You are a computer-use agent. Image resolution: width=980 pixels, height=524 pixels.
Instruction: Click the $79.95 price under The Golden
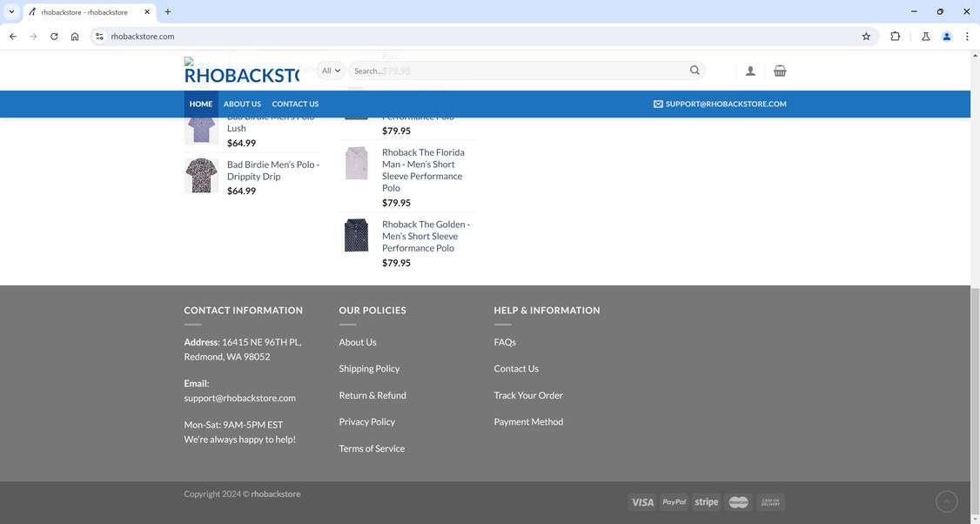click(x=396, y=263)
